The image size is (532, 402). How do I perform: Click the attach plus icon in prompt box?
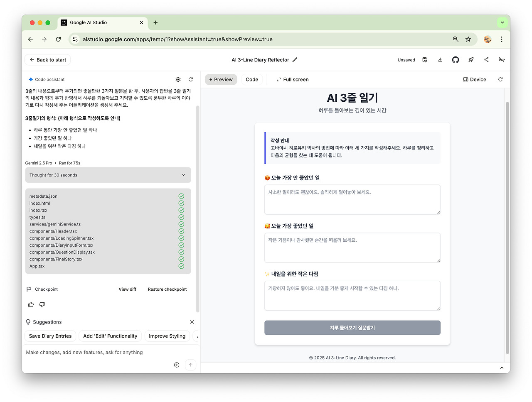pyautogui.click(x=176, y=365)
